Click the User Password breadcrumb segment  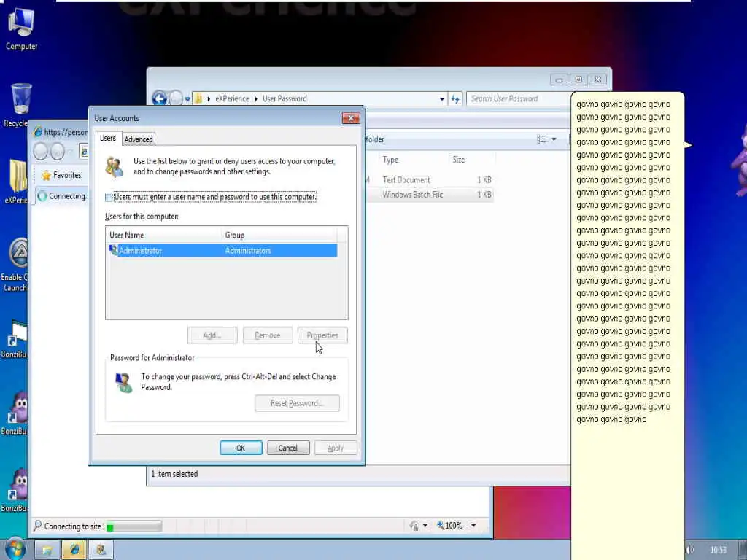tap(285, 98)
